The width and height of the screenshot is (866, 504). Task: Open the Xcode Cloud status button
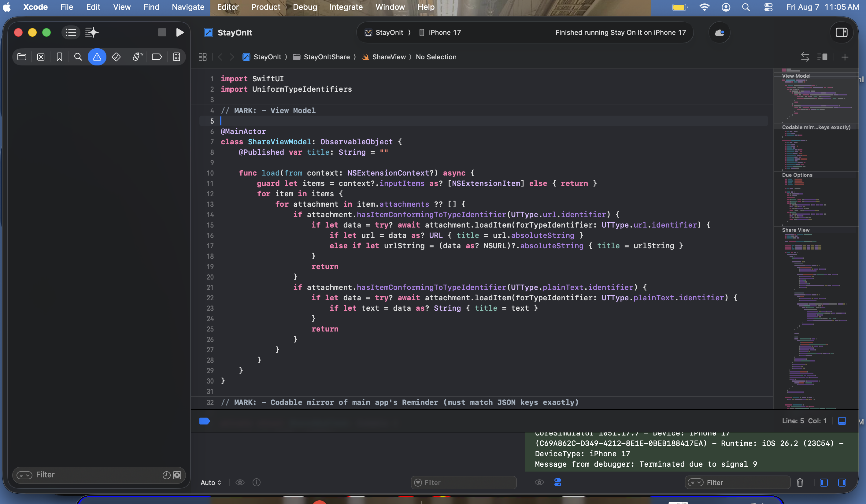click(x=719, y=32)
